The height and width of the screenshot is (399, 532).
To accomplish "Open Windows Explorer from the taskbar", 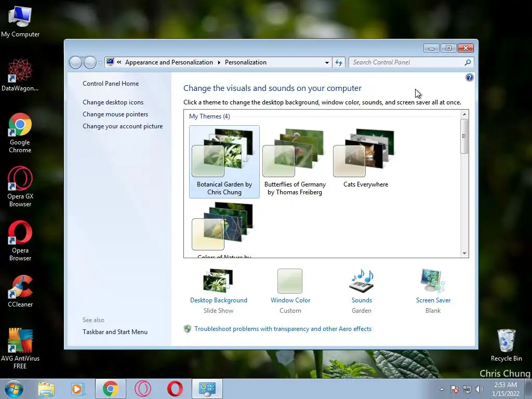I will tap(46, 389).
